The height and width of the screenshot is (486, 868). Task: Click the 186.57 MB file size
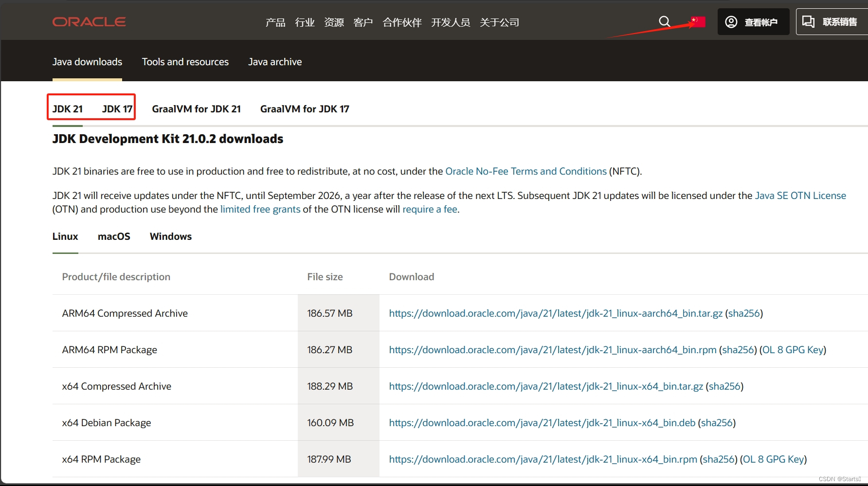click(330, 313)
